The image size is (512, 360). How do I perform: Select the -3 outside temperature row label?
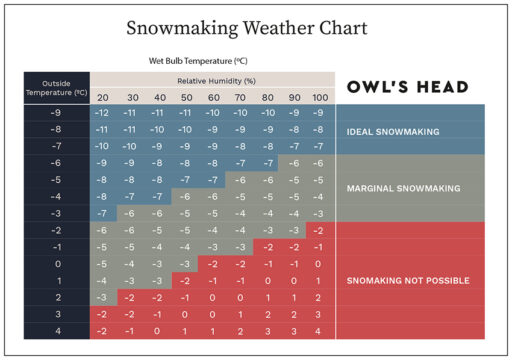(x=56, y=213)
